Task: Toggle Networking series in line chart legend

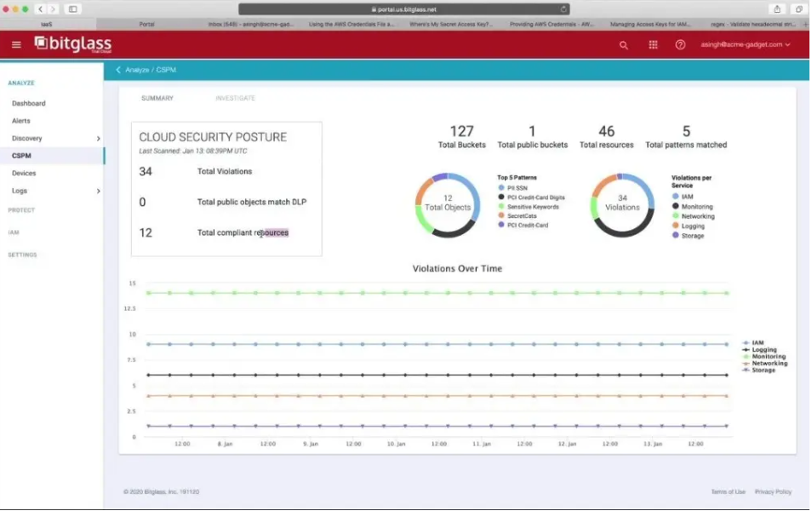Action: pos(765,364)
